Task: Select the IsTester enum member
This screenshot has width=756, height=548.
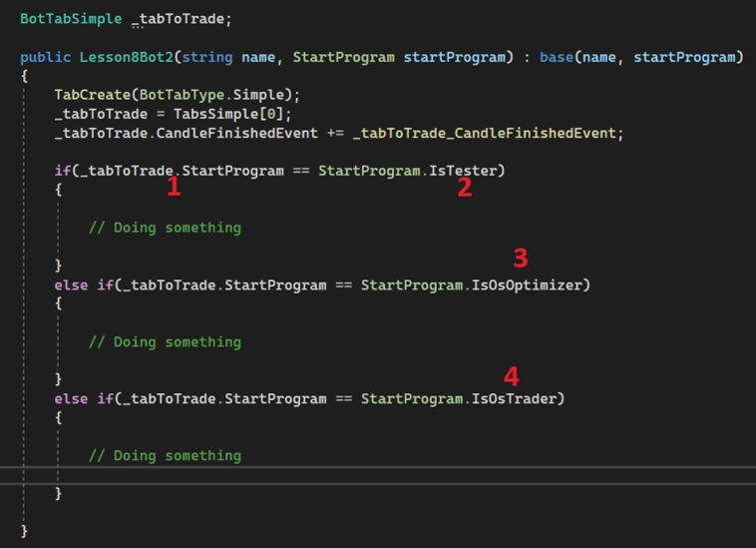Action: tap(463, 171)
